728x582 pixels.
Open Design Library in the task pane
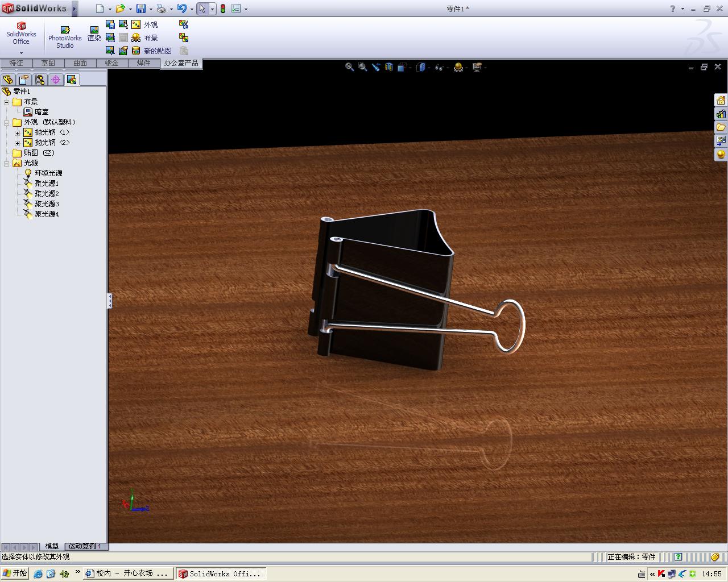pos(721,114)
